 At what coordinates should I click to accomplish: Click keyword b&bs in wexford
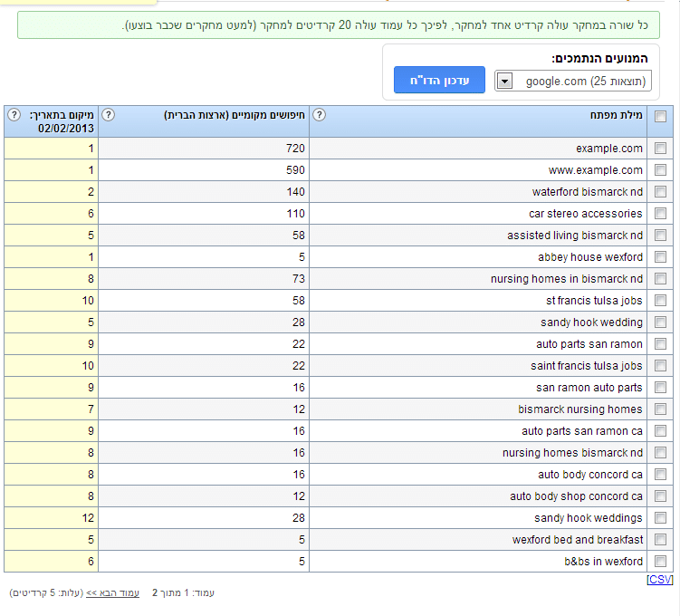[x=603, y=561]
